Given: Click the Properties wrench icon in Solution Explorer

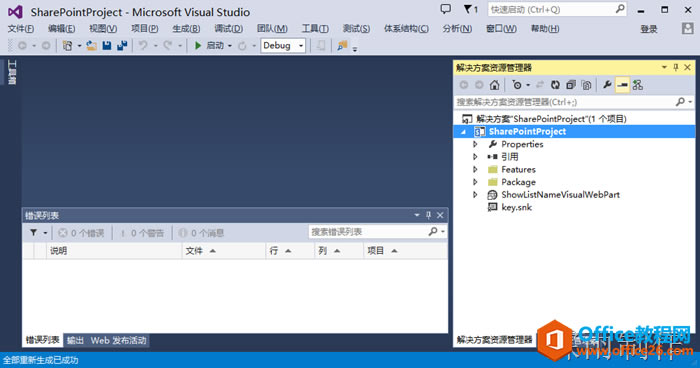Looking at the screenshot, I should point(607,85).
